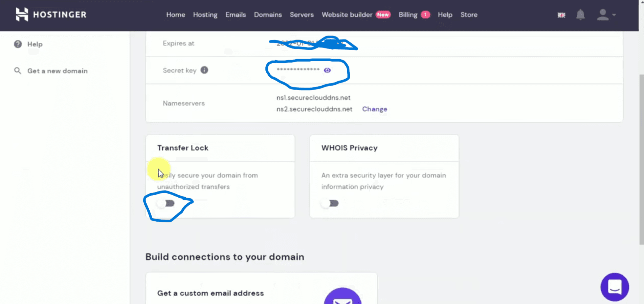The image size is (644, 304).
Task: Open the notification bell
Action: click(x=580, y=15)
